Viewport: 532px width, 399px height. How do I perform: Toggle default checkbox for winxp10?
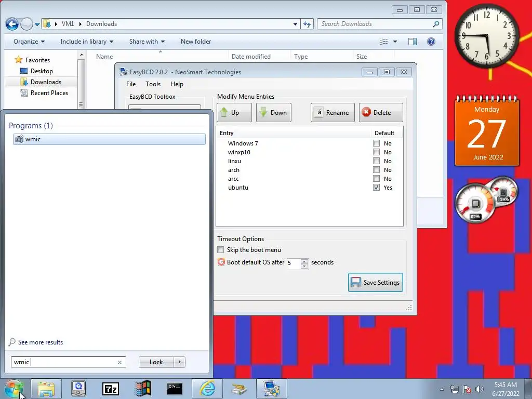[376, 152]
